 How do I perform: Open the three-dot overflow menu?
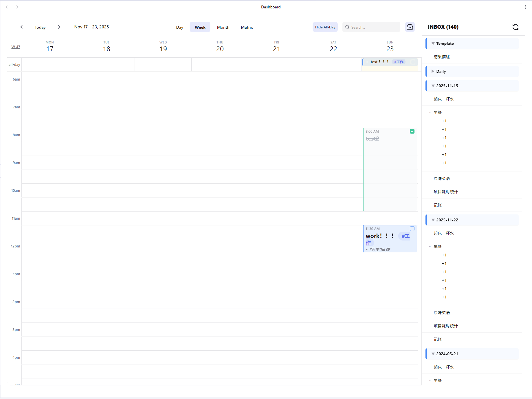[x=525, y=7]
